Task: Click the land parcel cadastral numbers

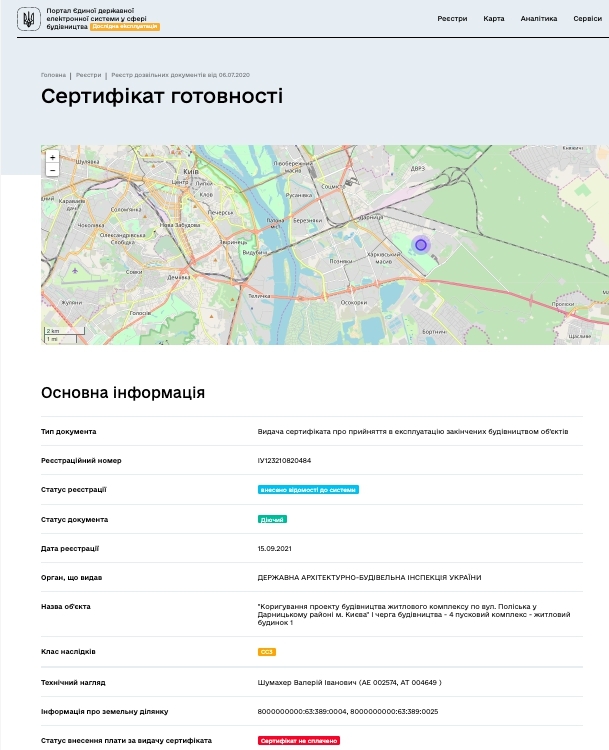Action: click(348, 711)
